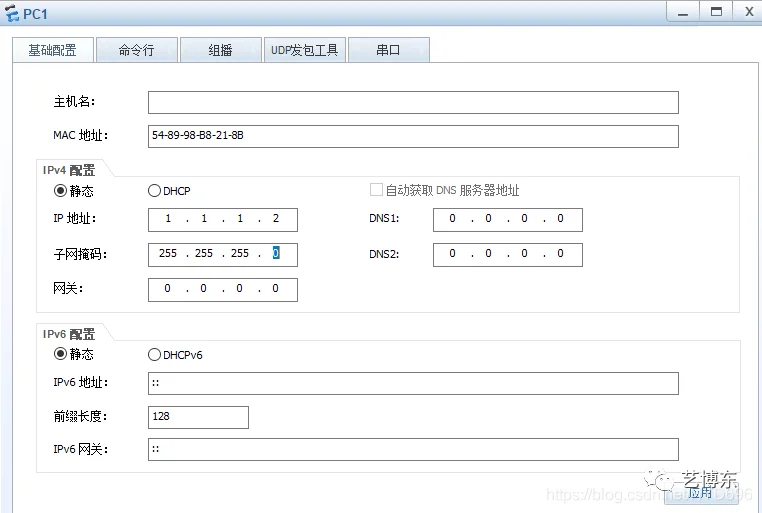762x513 pixels.
Task: Toggle 自动获取 DNS 服务器地址 checkbox
Action: tap(376, 190)
